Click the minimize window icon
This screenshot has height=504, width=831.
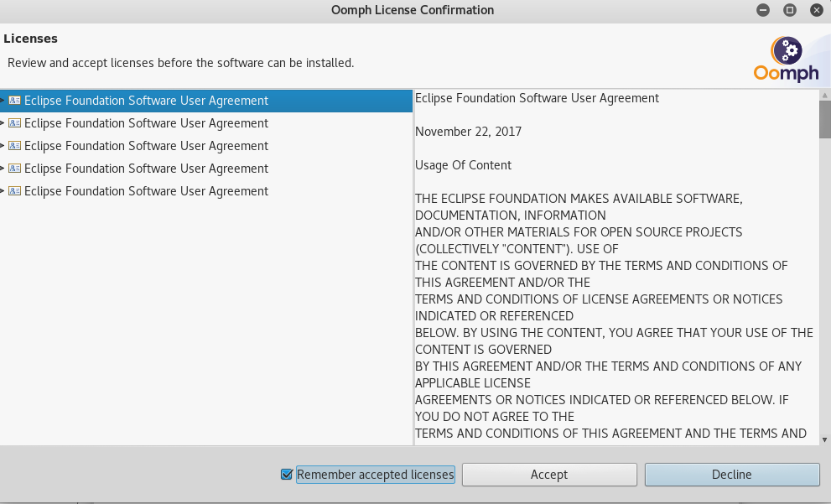762,10
